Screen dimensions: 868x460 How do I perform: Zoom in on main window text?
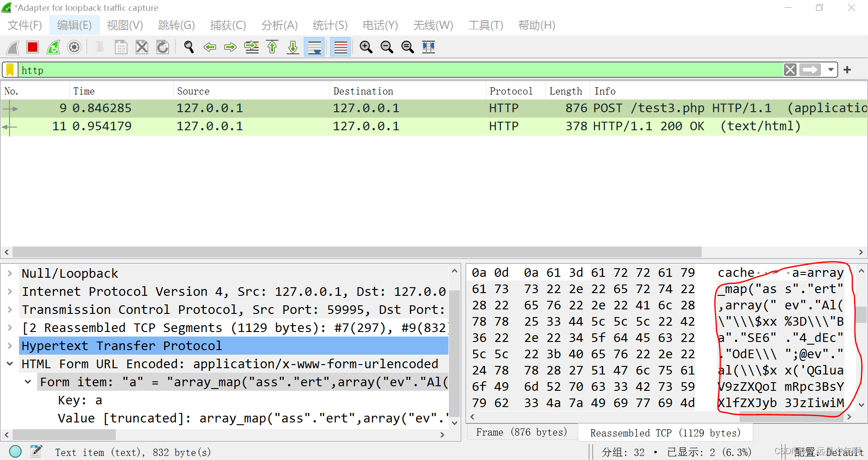(366, 47)
